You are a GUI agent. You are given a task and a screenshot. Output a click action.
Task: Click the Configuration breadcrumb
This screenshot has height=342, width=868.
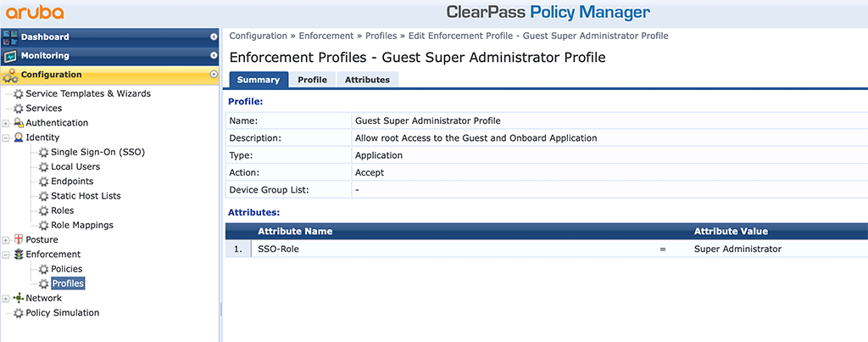pos(258,36)
